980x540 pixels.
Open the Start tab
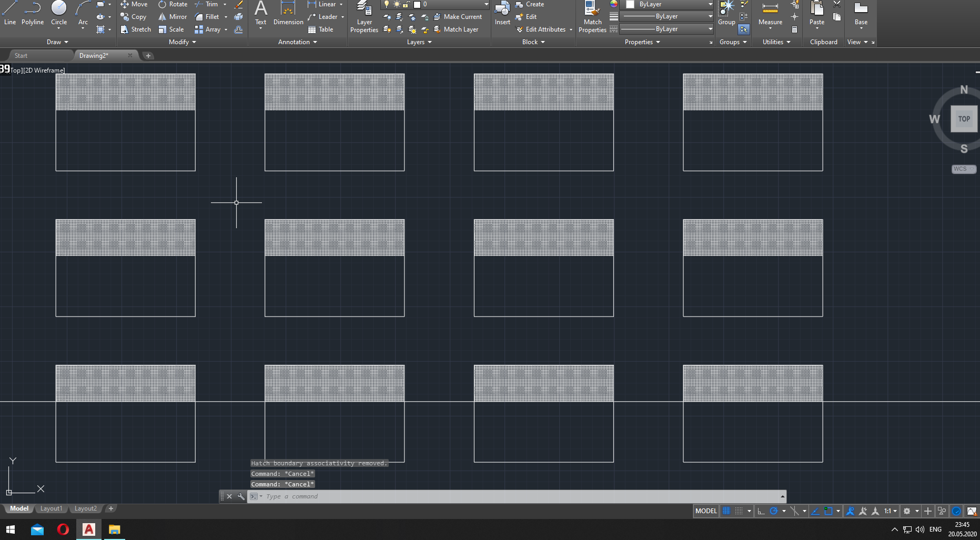[x=21, y=55]
